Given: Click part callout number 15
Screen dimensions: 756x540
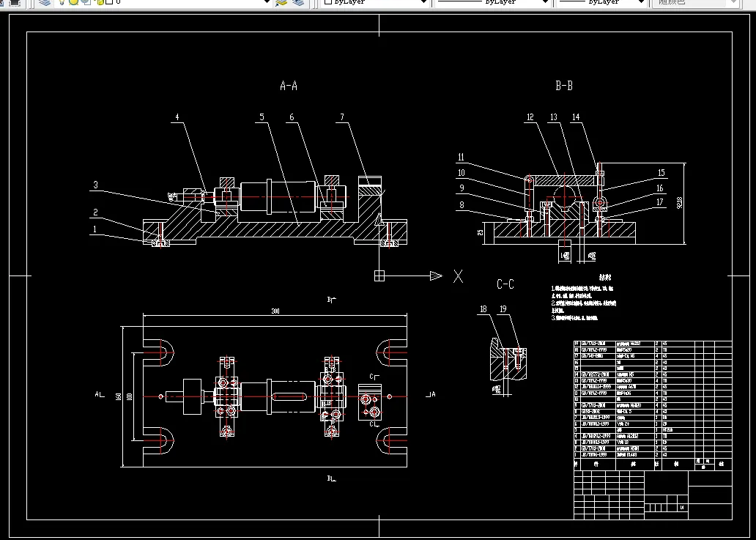Looking at the screenshot, I should tap(661, 173).
